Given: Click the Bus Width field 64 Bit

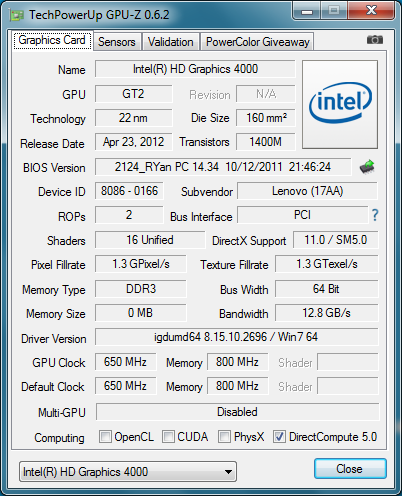Looking at the screenshot, I should point(327,289).
